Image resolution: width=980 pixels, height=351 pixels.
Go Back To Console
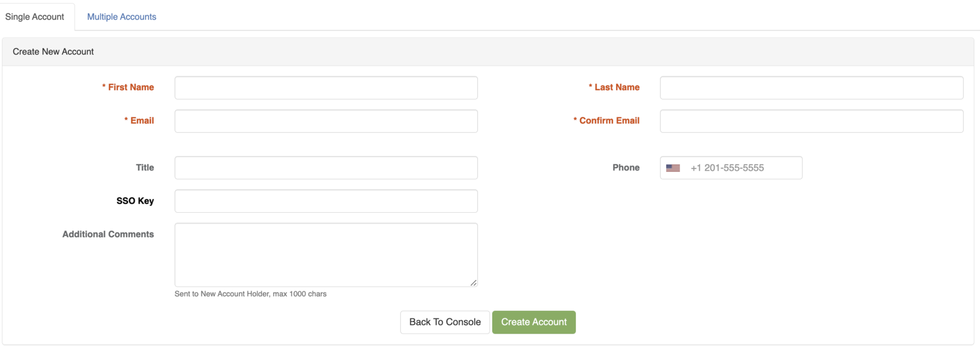pyautogui.click(x=445, y=322)
